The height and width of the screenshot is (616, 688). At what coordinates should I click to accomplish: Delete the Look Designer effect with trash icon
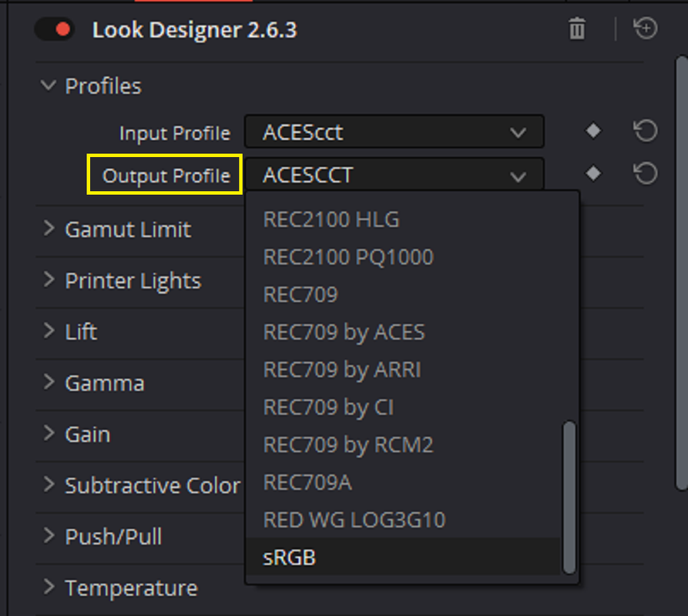[x=577, y=29]
